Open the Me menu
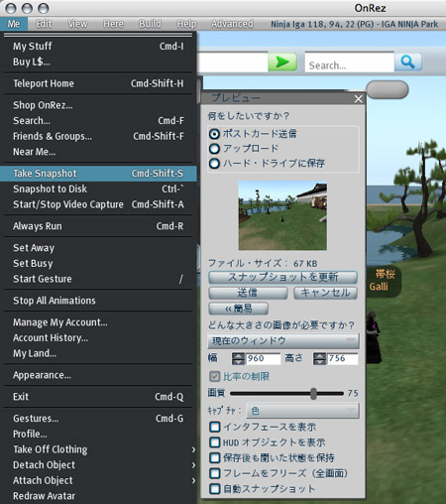Image resolution: width=446 pixels, height=504 pixels. coord(14,24)
